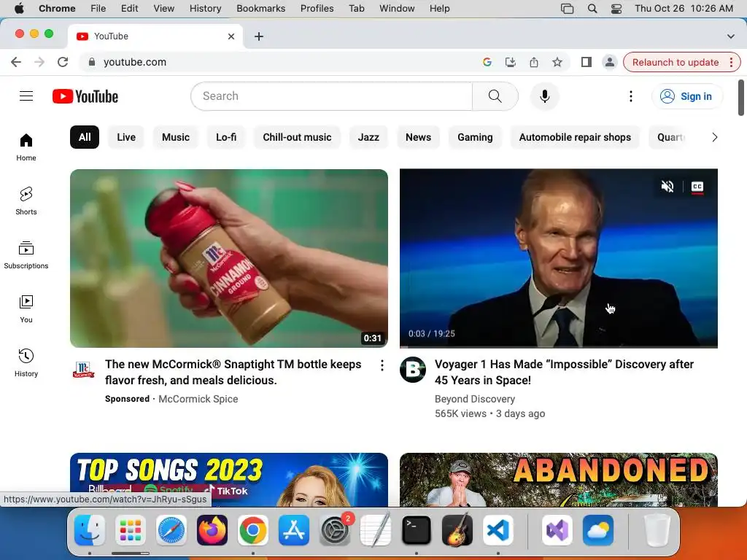747x560 pixels.
Task: Start voice search with microphone icon
Action: (x=544, y=96)
